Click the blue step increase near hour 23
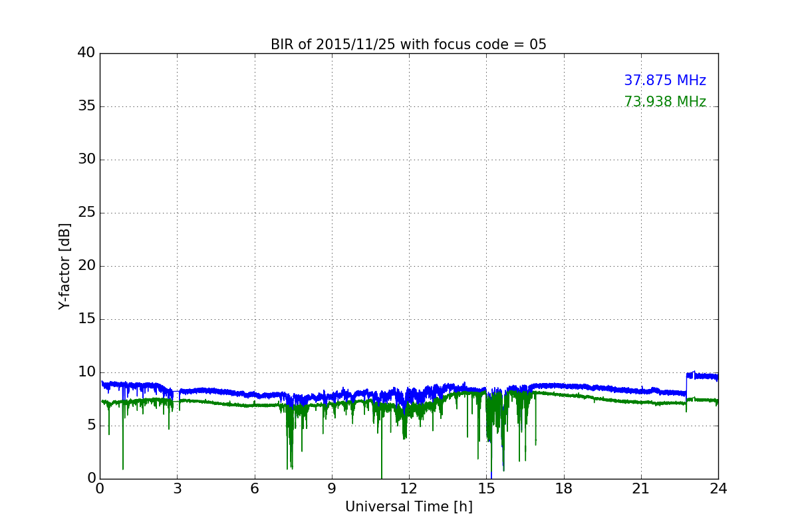798x532 pixels. (686, 385)
